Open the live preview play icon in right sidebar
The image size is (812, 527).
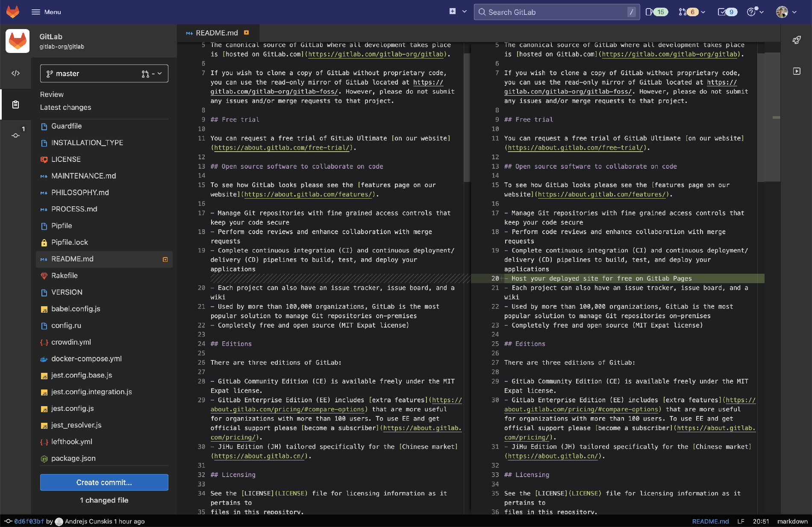point(797,71)
